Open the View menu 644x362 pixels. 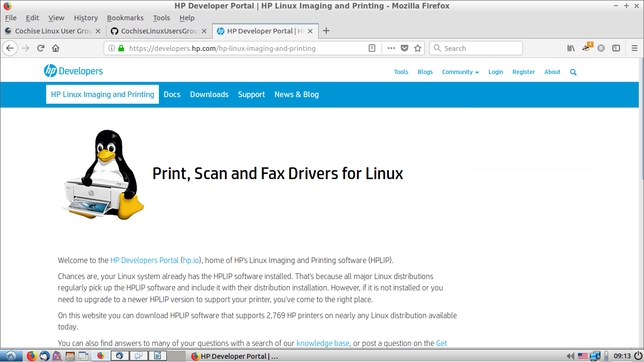(56, 18)
